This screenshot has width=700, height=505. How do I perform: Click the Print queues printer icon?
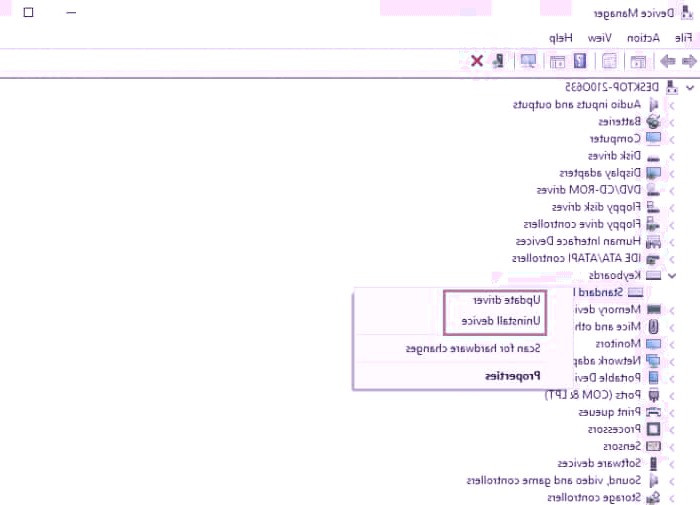tap(654, 412)
